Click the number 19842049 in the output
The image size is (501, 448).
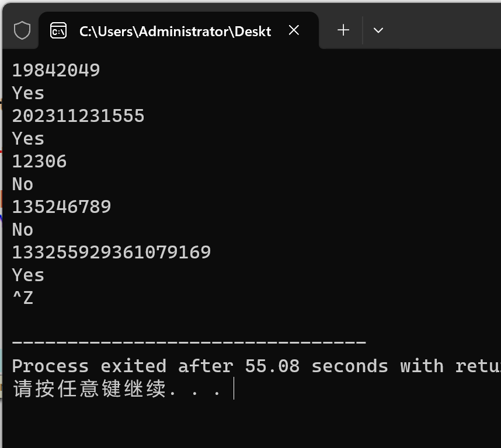56,70
